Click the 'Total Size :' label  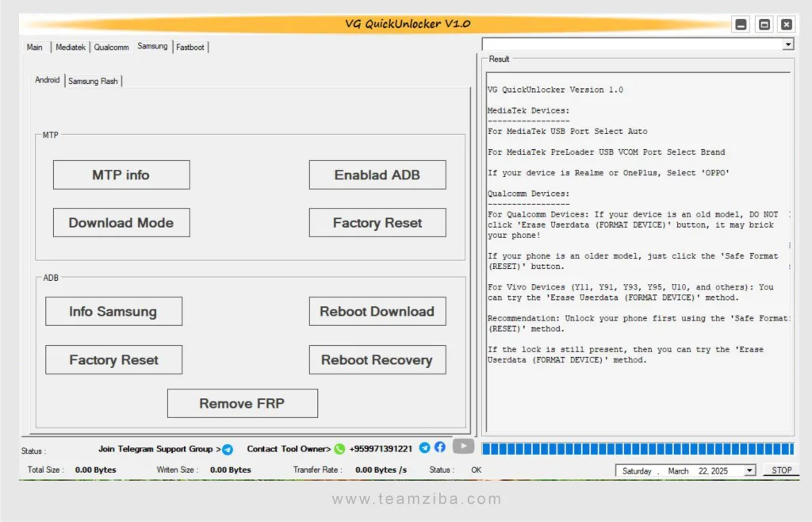coord(45,470)
